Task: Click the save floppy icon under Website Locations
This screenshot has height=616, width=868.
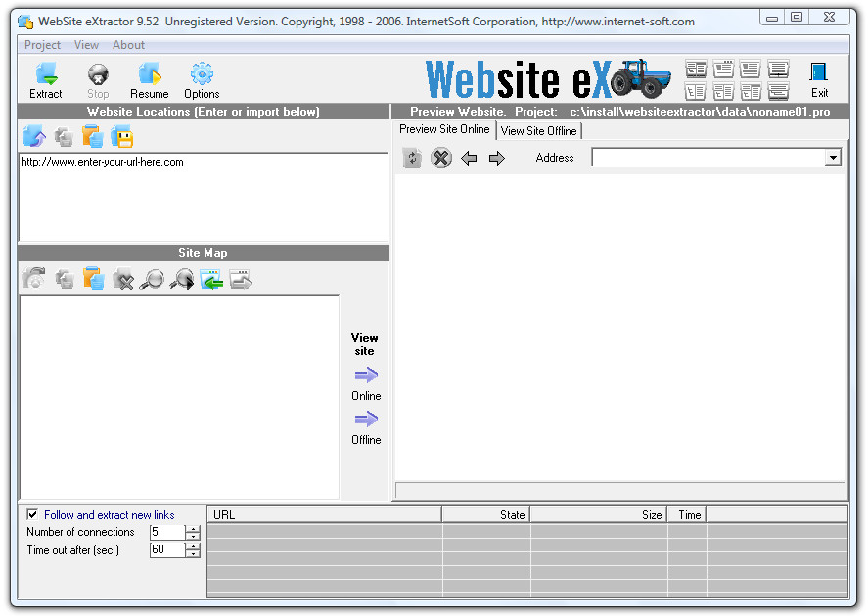Action: click(x=121, y=136)
